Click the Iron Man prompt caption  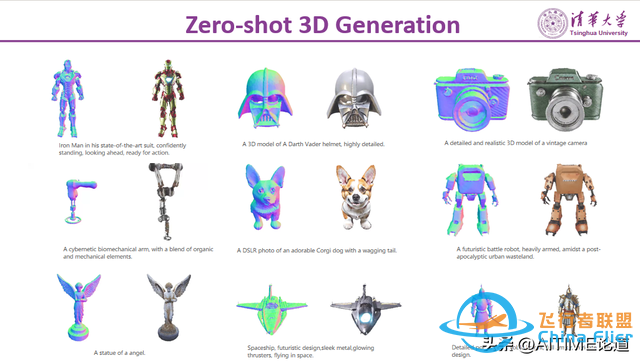coord(122,149)
